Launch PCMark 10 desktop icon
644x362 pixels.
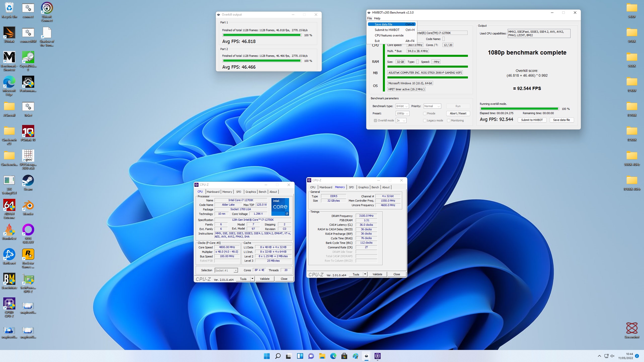click(x=28, y=133)
